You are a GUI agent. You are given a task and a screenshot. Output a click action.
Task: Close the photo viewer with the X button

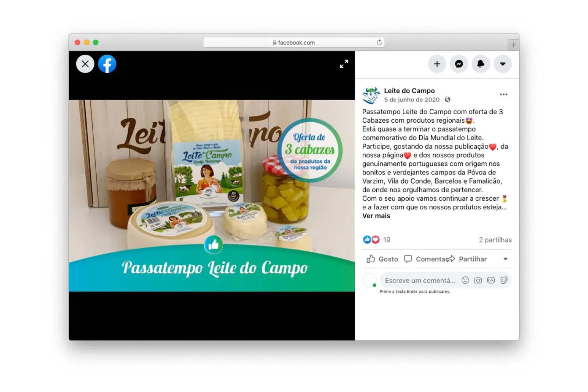point(85,64)
